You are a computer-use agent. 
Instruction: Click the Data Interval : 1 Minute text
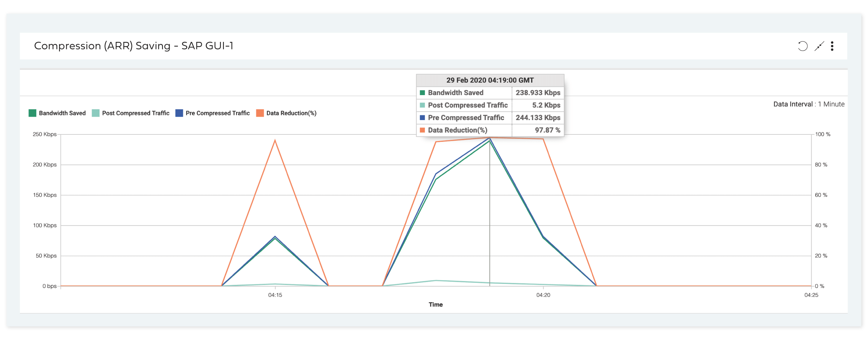809,104
